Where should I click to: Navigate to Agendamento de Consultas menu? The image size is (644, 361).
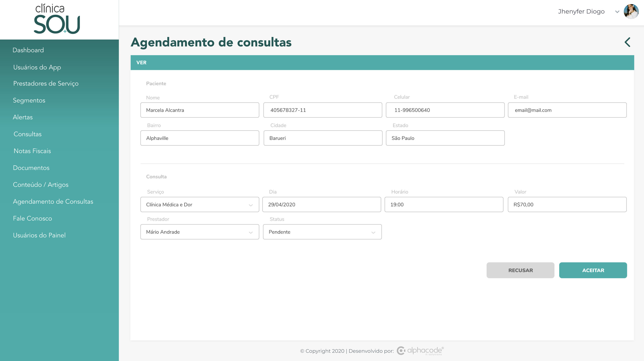(53, 201)
